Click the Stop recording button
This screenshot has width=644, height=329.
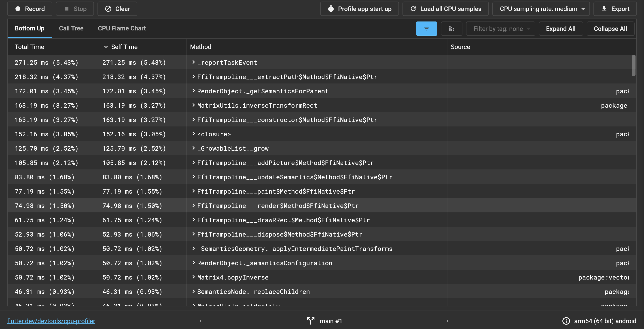(x=75, y=9)
